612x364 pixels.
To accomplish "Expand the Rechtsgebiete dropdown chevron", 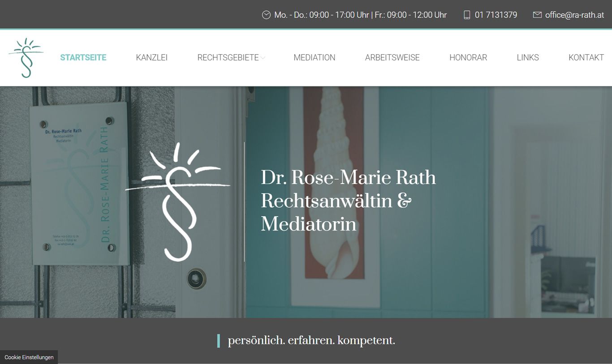I will point(263,58).
